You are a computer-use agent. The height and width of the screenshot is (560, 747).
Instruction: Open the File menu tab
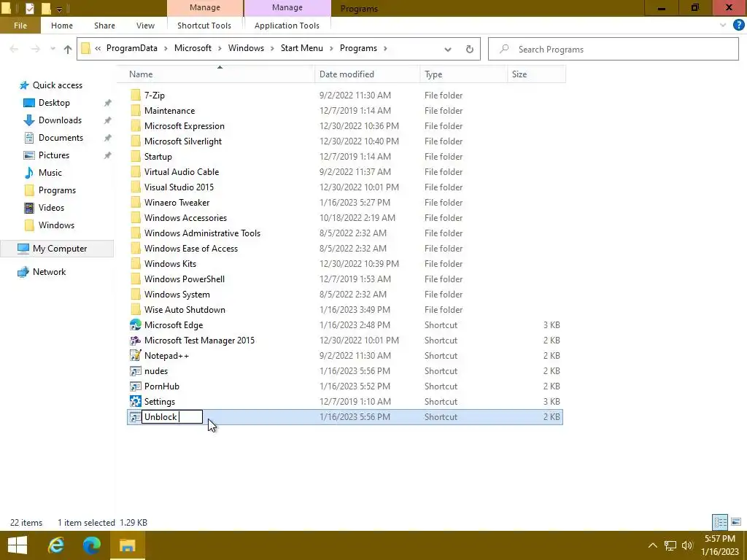click(x=20, y=26)
